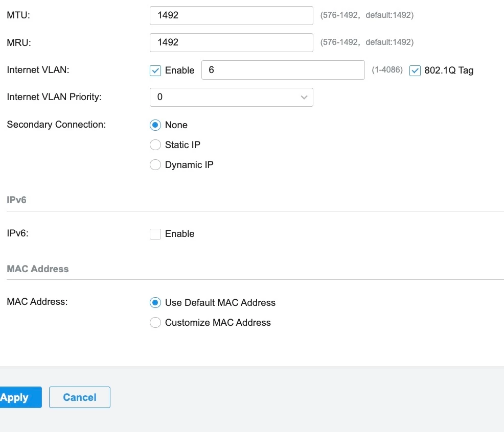Choose Dynamic IP secondary connection
504x432 pixels.
[x=155, y=165]
